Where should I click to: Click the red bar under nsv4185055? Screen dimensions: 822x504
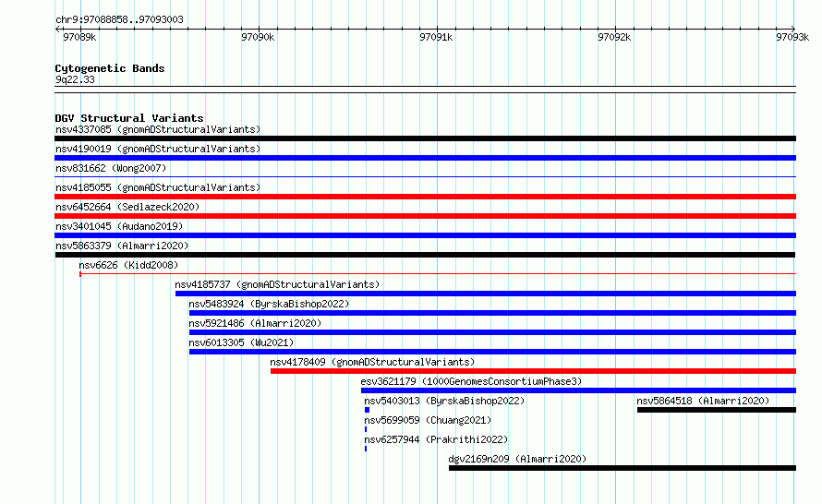(x=425, y=197)
